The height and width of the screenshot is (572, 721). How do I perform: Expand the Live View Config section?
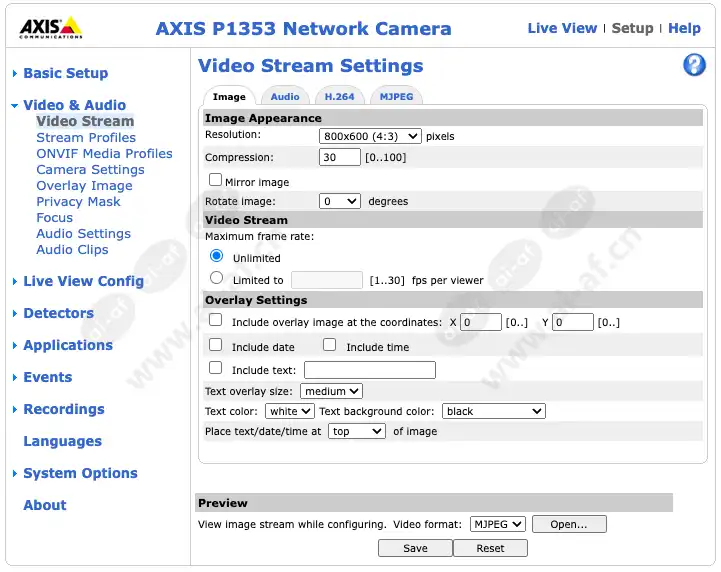click(15, 281)
